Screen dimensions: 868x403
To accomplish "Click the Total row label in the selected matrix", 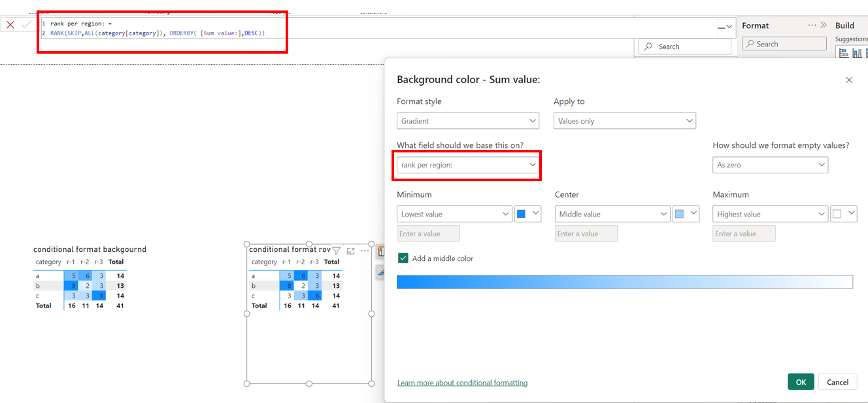I will click(259, 306).
